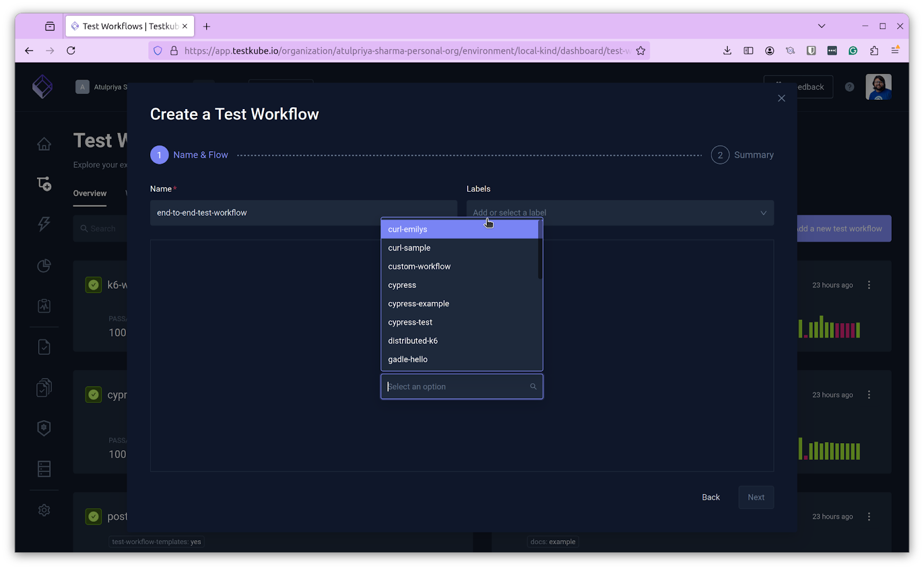Open the user profile avatar
The image size is (924, 569).
878,87
